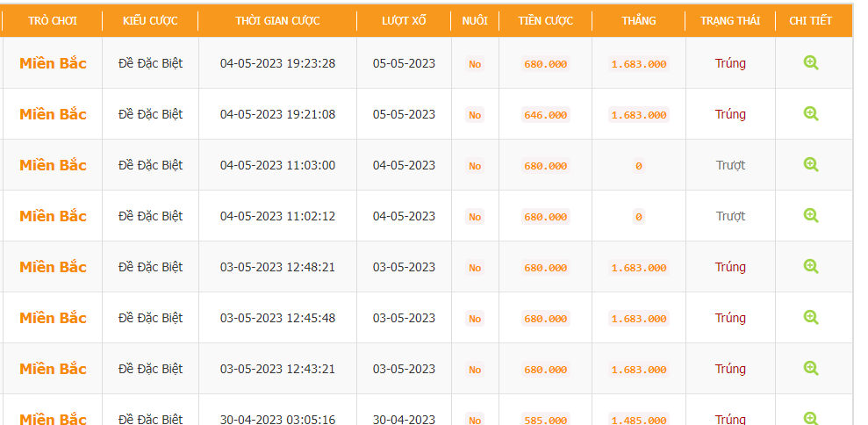Image resolution: width=868 pixels, height=425 pixels.
Task: Open Miền Bắc link in the 11:03:00 row
Action: pyautogui.click(x=54, y=165)
